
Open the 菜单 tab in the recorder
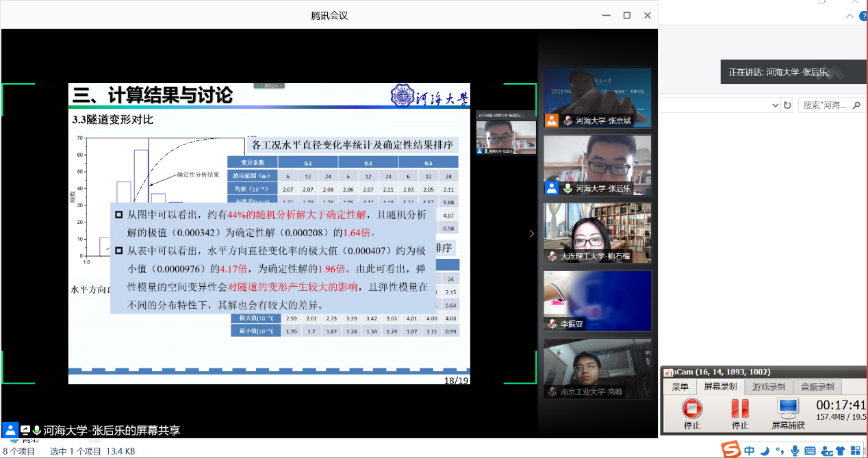[680, 387]
